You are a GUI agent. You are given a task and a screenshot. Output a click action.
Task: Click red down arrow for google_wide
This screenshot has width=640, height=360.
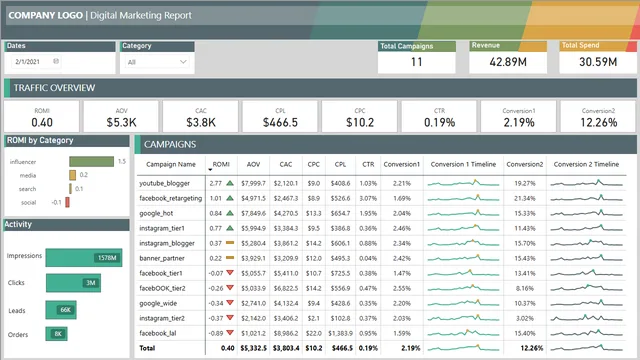pyautogui.click(x=230, y=303)
